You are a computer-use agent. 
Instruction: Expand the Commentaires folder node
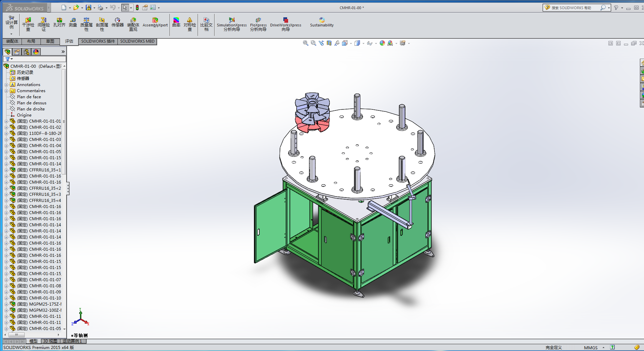coord(6,91)
